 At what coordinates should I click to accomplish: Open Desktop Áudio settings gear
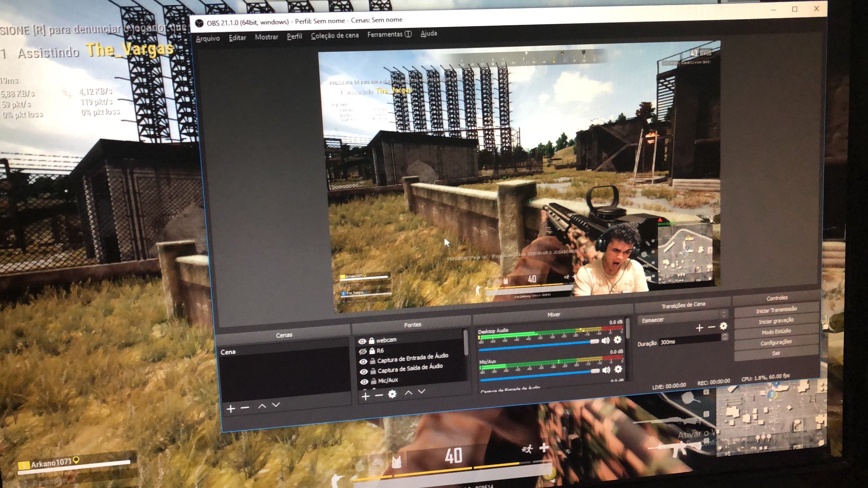point(618,340)
